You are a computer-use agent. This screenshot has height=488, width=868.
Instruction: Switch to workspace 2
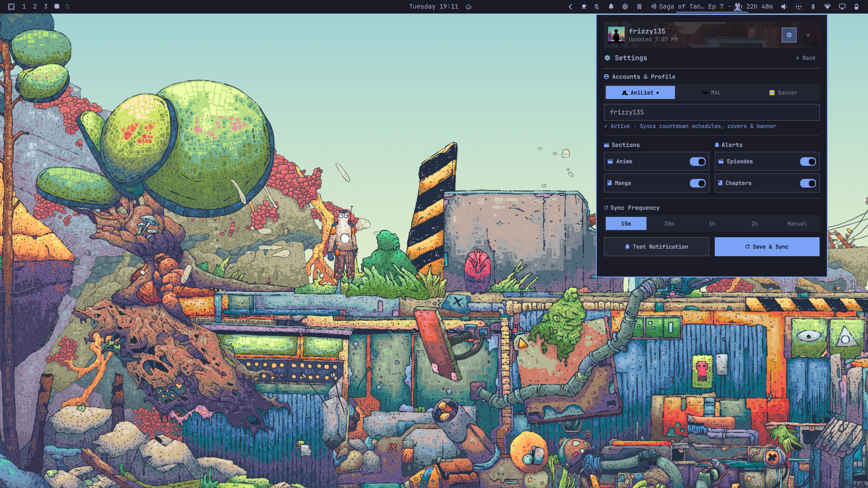coord(35,6)
